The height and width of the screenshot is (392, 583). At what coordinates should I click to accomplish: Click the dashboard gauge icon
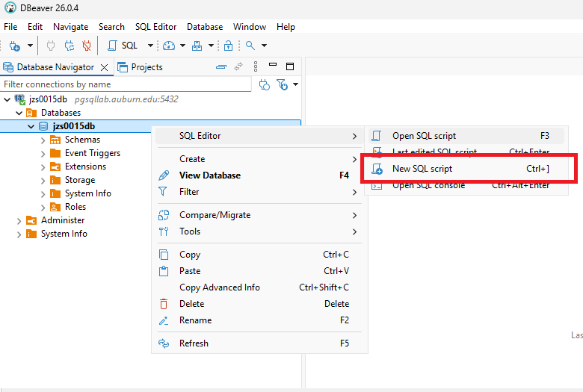point(169,46)
